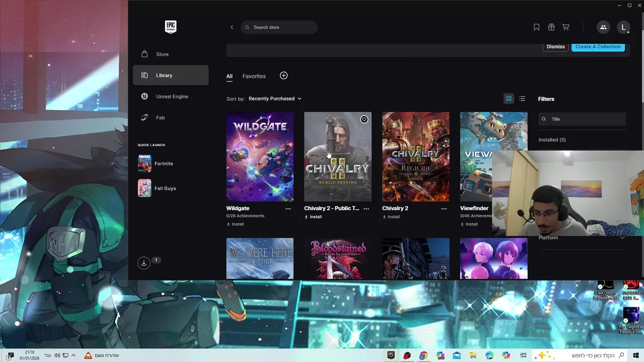Image resolution: width=644 pixels, height=362 pixels.
Task: Go back using the arrow beside search
Action: coord(232,27)
